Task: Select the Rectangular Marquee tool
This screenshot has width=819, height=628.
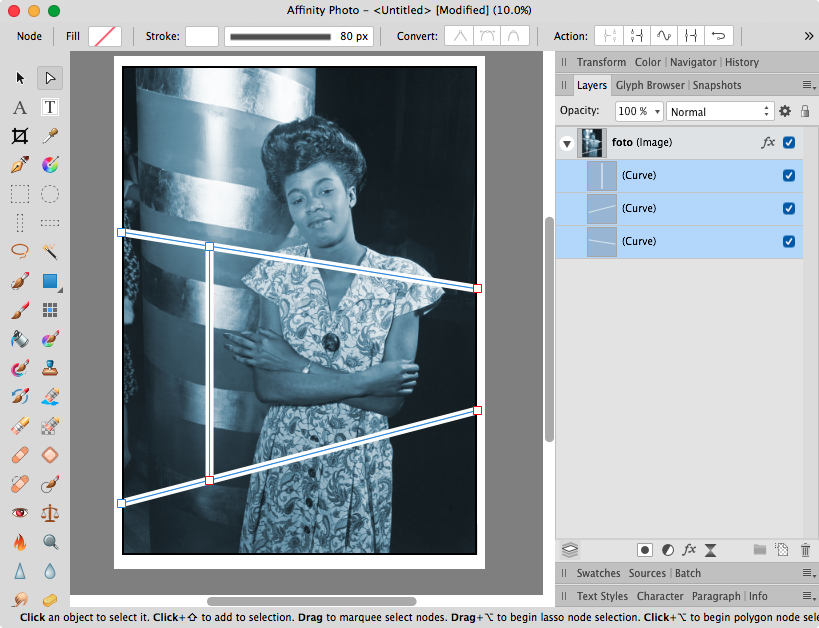Action: [x=20, y=193]
